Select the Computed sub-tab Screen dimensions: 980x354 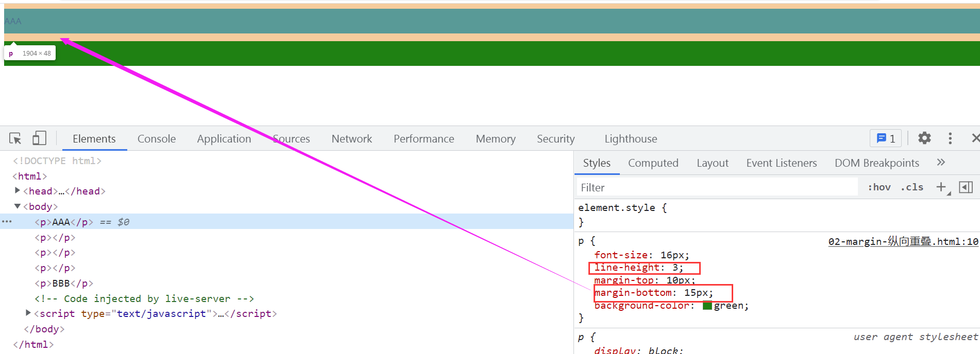click(x=653, y=163)
